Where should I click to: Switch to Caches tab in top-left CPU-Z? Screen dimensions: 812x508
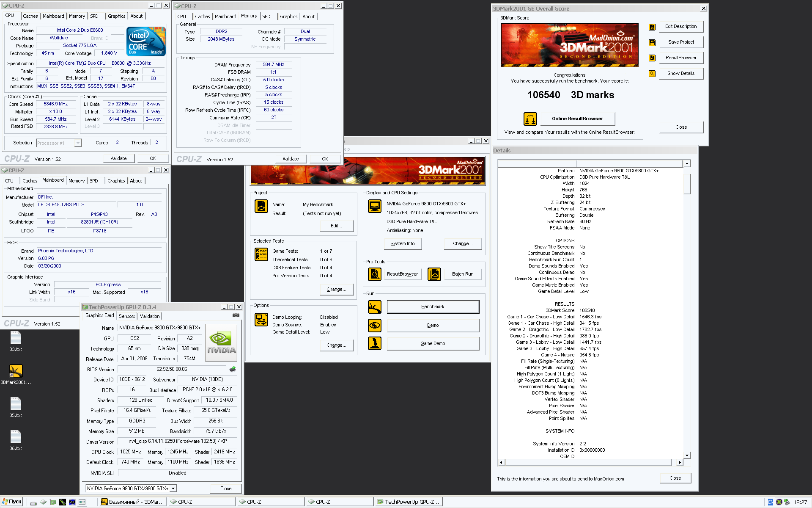[30, 16]
